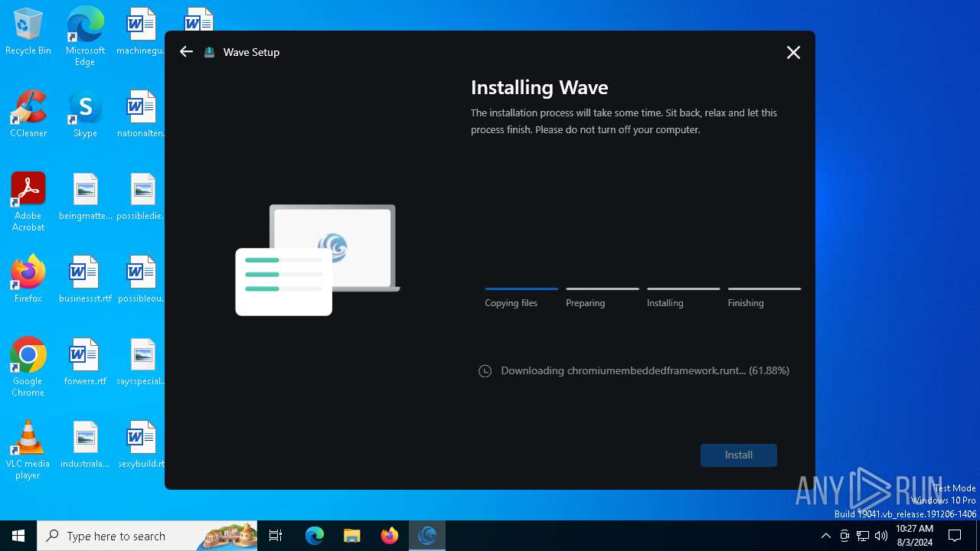Viewport: 980px width, 551px height.
Task: Open Task View on the taskbar
Action: [x=276, y=536]
